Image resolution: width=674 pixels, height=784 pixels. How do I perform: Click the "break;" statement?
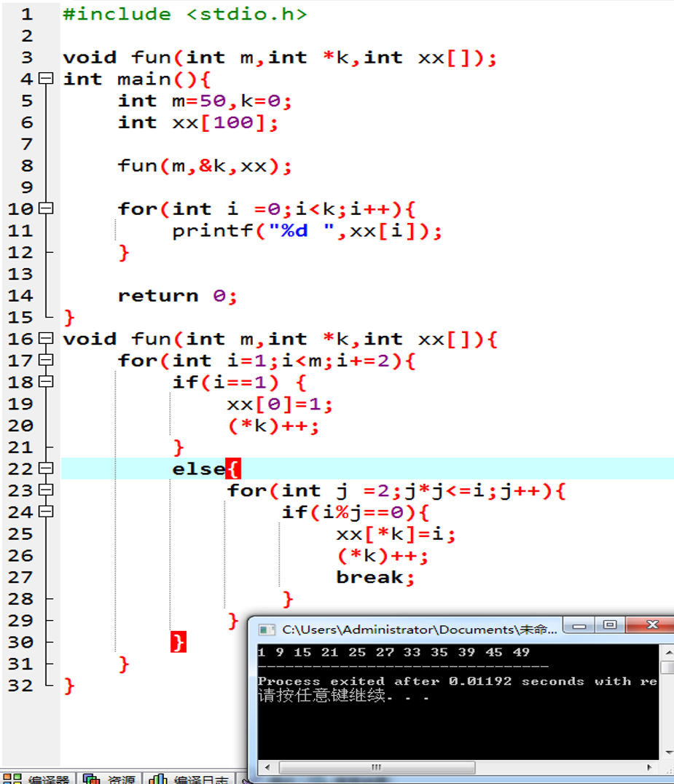[375, 578]
